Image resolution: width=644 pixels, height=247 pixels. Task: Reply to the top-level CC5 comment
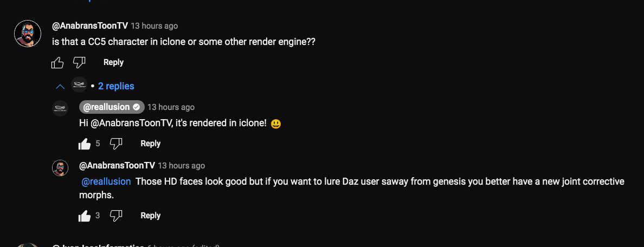tap(113, 62)
